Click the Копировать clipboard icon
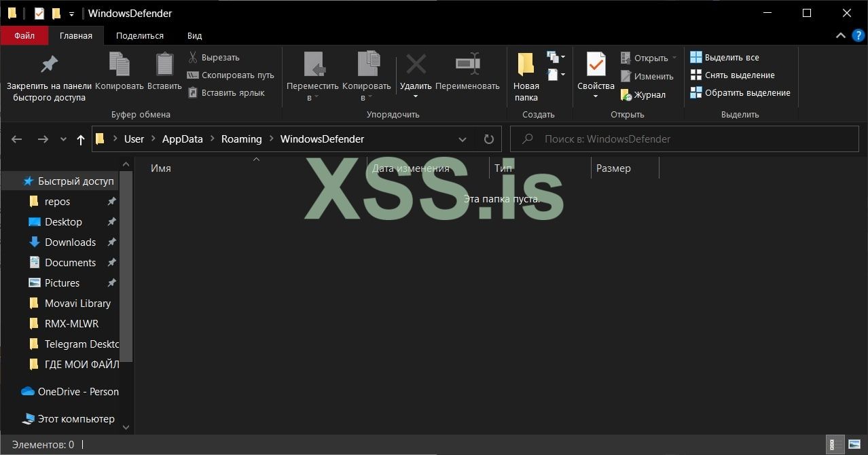868x455 pixels. pos(120,71)
